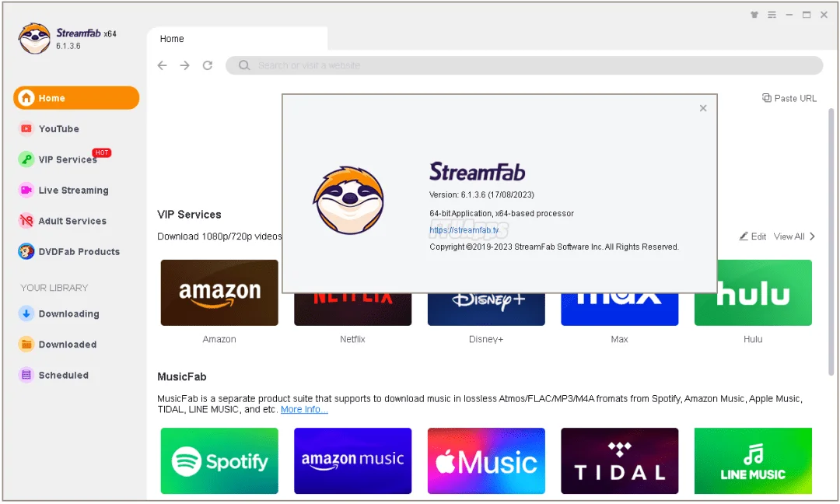The height and width of the screenshot is (504, 840).
Task: Open the Adult Services sidebar section
Action: (x=76, y=221)
